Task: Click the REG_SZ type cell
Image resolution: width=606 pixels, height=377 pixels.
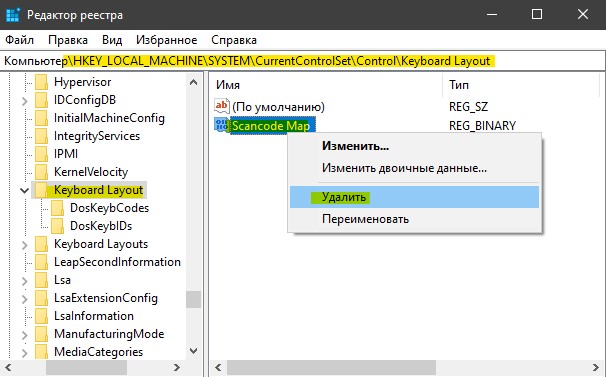Action: [468, 107]
